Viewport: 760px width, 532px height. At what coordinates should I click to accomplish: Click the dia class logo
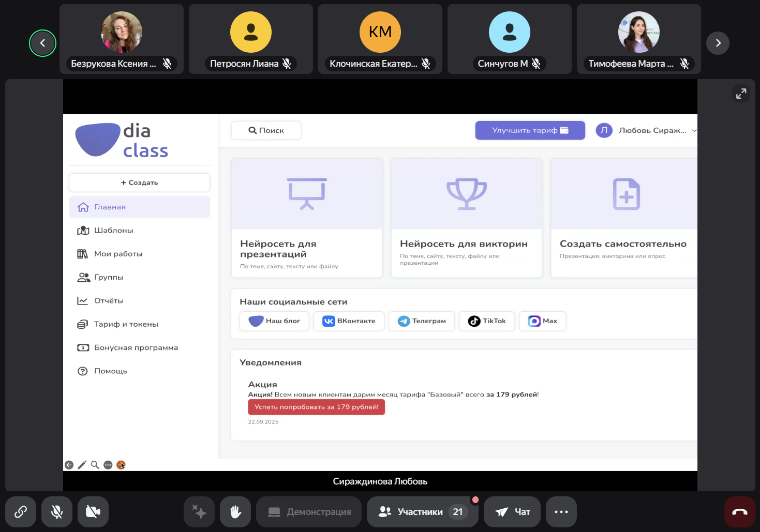click(x=122, y=140)
